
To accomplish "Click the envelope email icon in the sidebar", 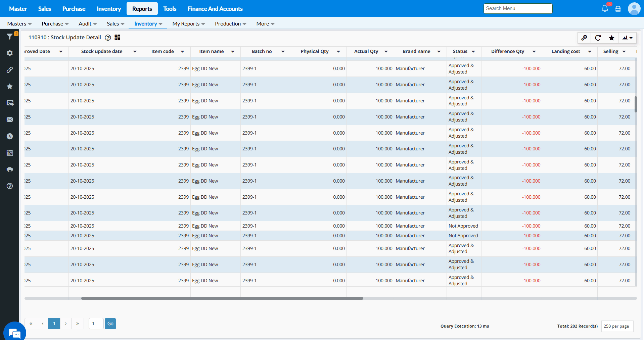I will 10,119.
